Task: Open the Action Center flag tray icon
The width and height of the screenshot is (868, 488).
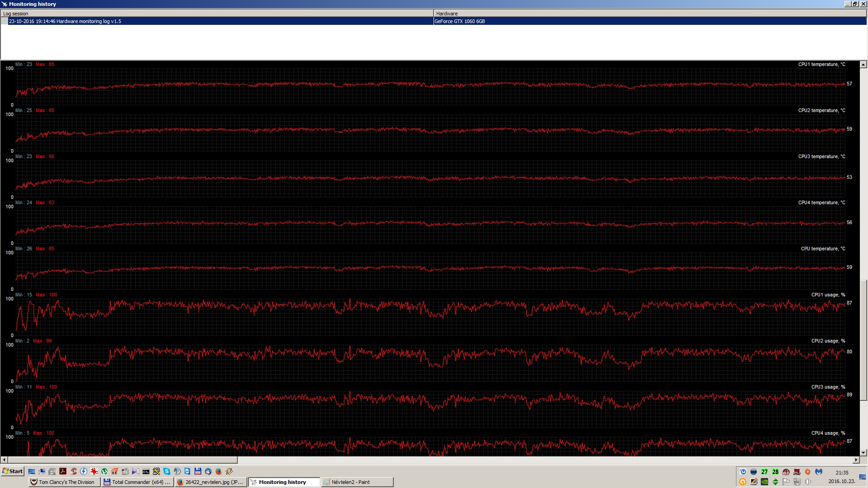Action: [x=786, y=482]
